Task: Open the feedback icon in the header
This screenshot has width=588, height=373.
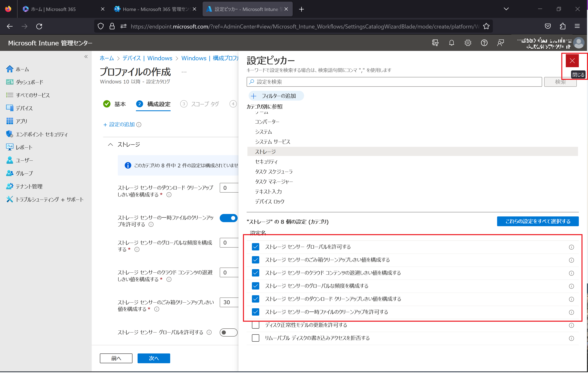Action: (500, 43)
